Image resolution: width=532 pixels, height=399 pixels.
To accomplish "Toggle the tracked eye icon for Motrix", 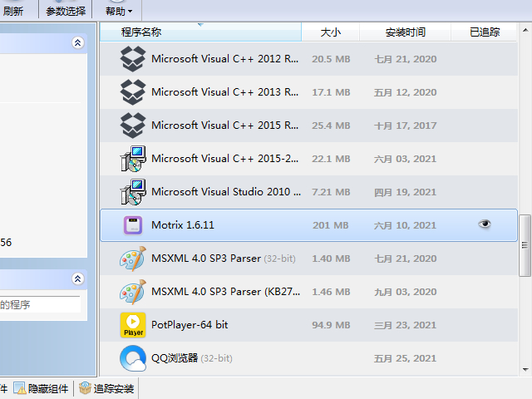I will click(485, 224).
